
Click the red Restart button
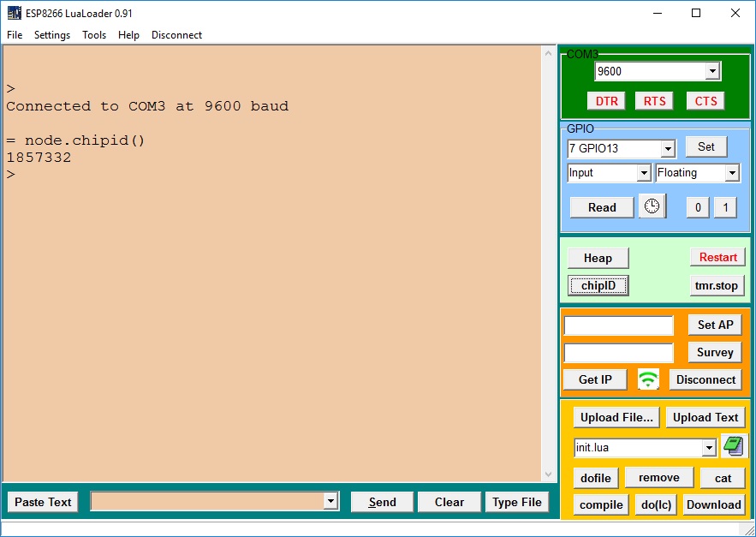(718, 257)
